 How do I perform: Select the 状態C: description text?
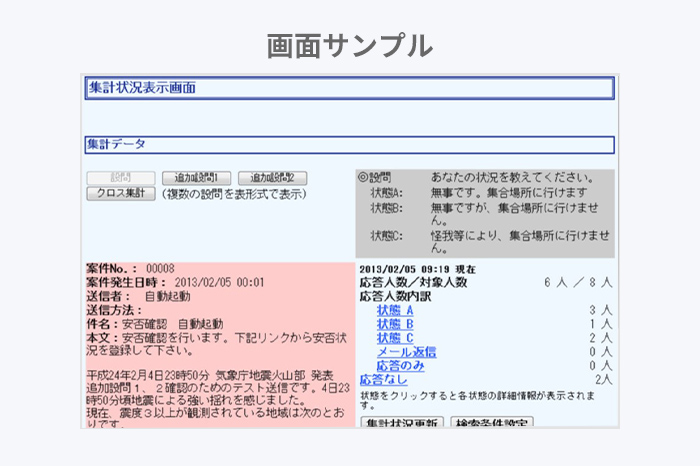[520, 241]
